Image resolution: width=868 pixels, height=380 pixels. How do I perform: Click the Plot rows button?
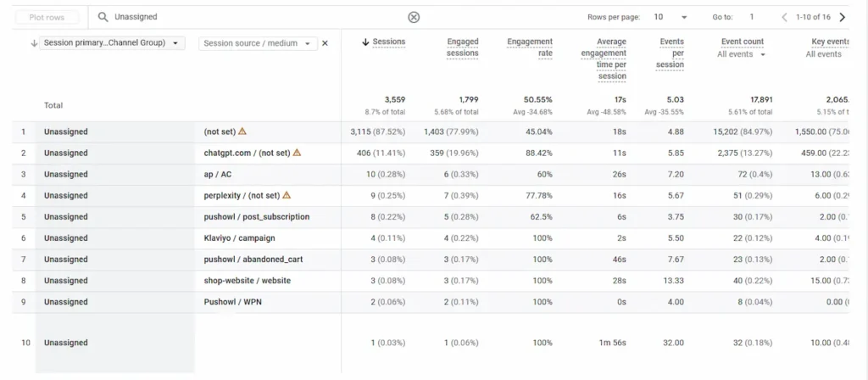coord(47,17)
